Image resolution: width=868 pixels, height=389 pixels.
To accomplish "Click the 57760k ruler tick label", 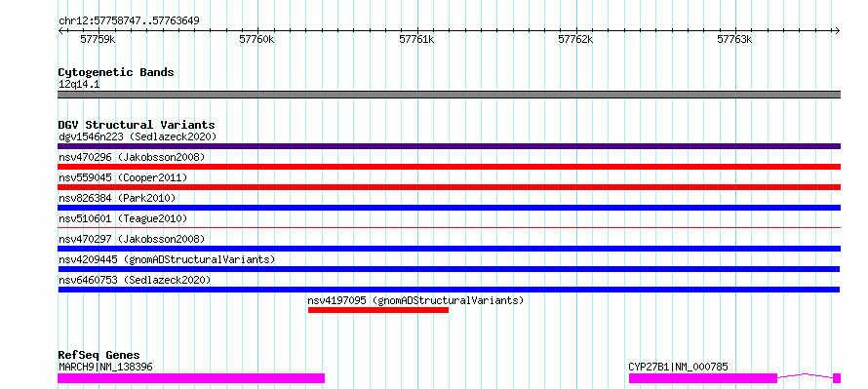I will (x=256, y=39).
